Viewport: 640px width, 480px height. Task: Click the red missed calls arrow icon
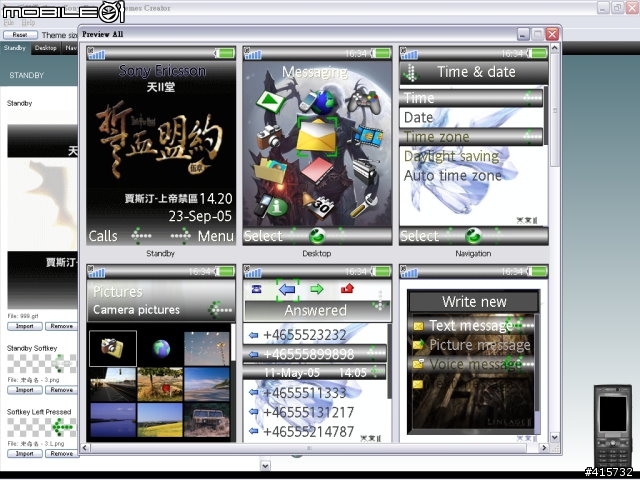click(x=347, y=289)
